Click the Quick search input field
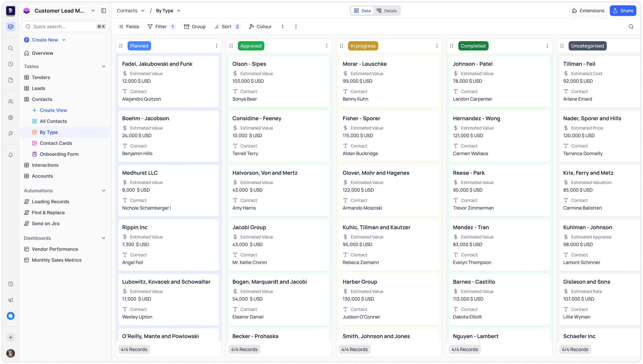The height and width of the screenshot is (364, 643). (x=65, y=27)
